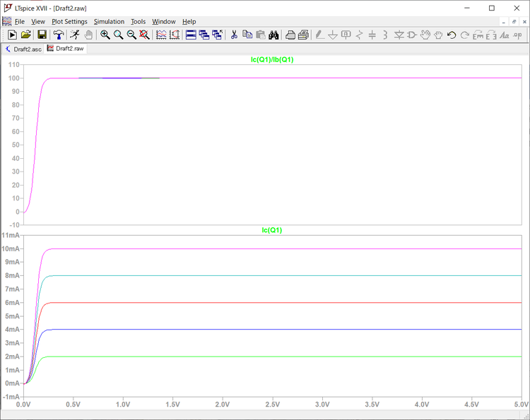This screenshot has height=420, width=530.
Task: Click the Zoom Out magnifier icon
Action: pyautogui.click(x=131, y=35)
